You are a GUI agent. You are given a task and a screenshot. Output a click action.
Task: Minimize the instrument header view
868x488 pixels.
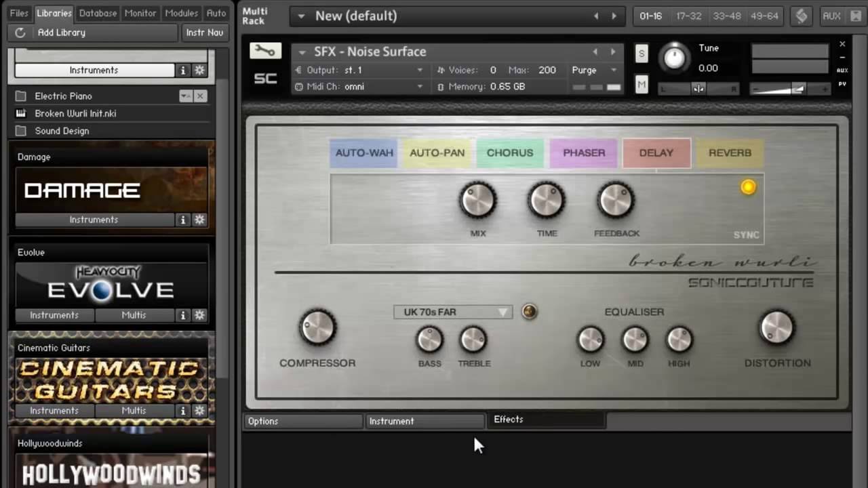click(x=842, y=57)
